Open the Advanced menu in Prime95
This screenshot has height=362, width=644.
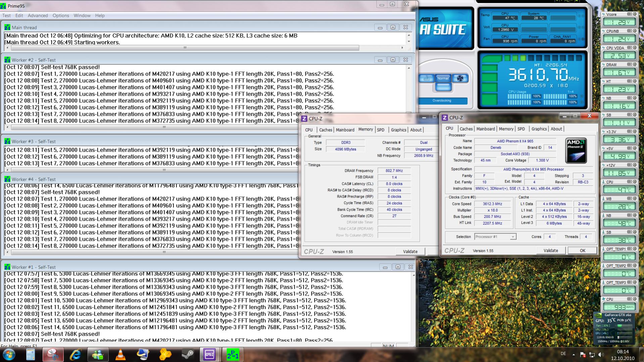coord(38,15)
